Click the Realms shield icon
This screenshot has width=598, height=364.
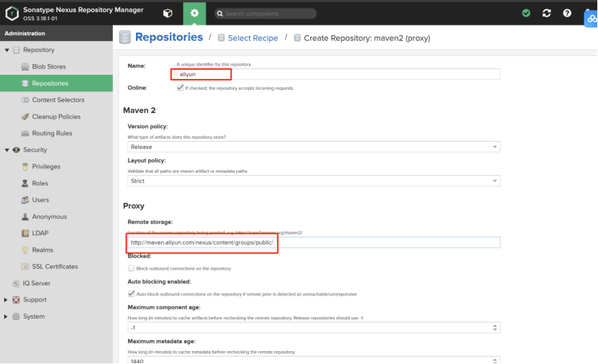(25, 250)
